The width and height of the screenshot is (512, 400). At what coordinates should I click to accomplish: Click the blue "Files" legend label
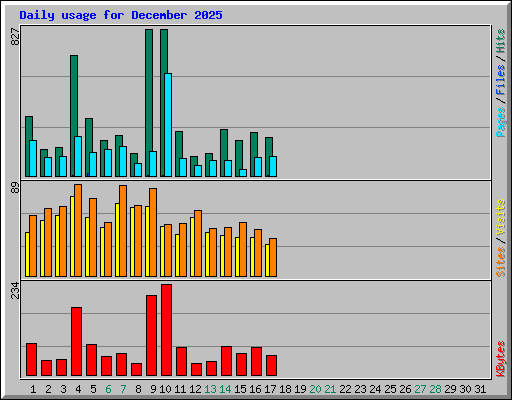pos(500,79)
